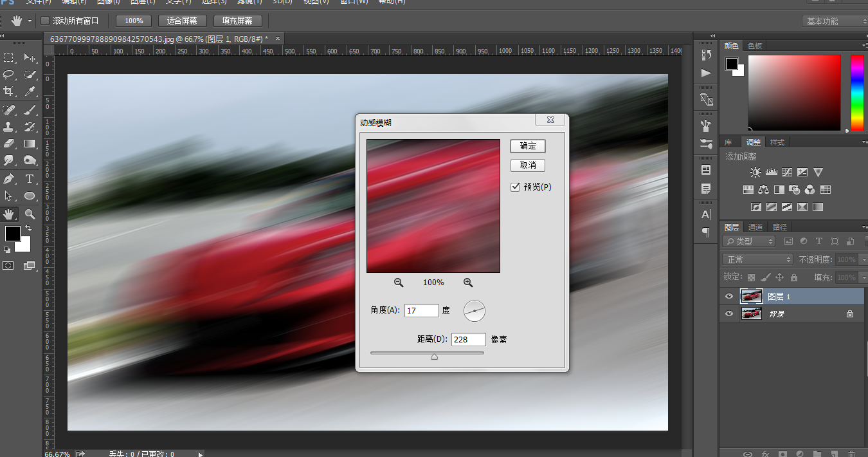Select the Eyedropper tool
This screenshot has width=868, height=457.
(30, 91)
